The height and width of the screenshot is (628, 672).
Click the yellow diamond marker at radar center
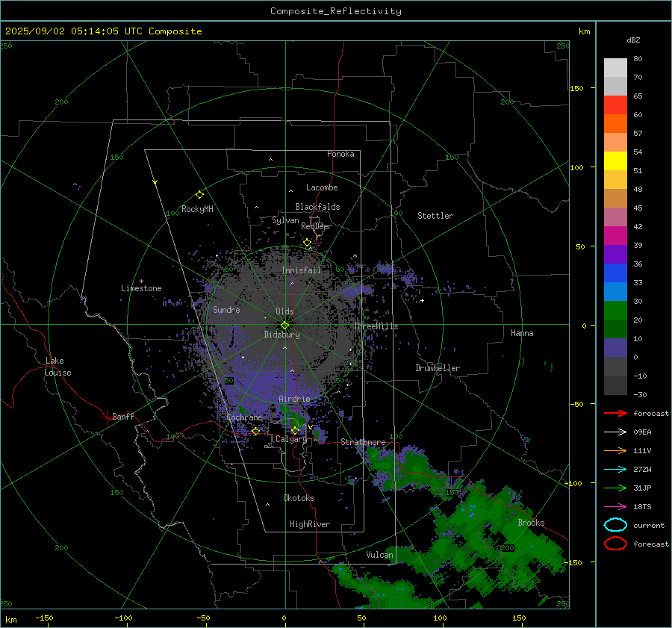[x=284, y=326]
